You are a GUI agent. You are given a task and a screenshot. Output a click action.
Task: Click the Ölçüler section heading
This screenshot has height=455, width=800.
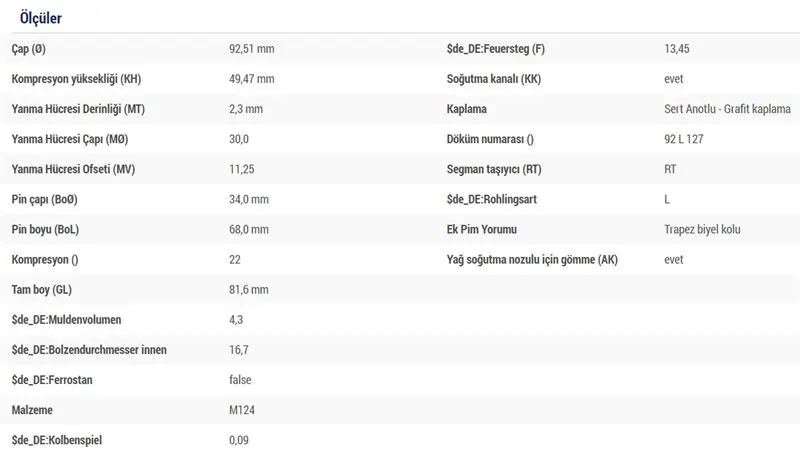(40, 18)
